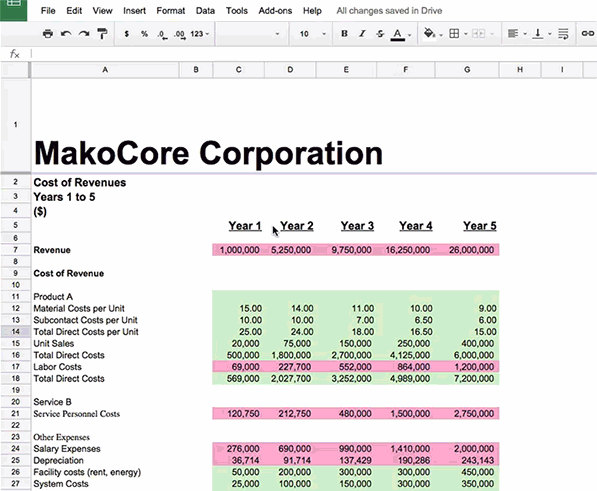Increase decimal places
Screen dimensions: 597x491
(180, 35)
